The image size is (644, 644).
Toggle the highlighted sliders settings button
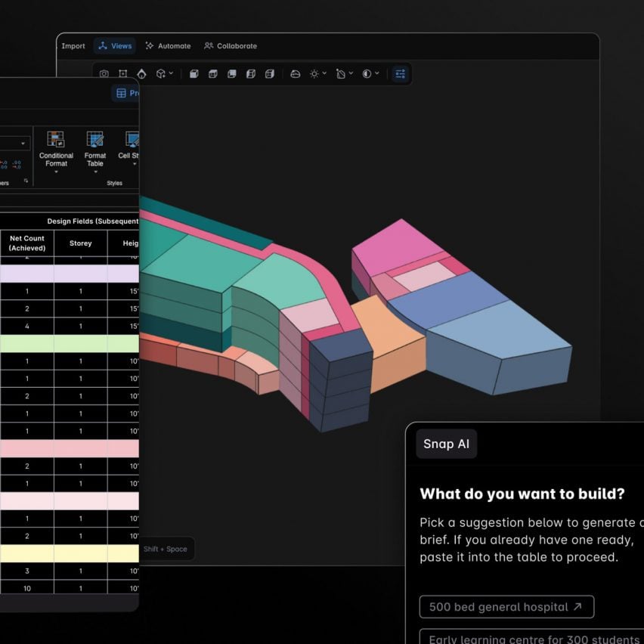[400, 74]
